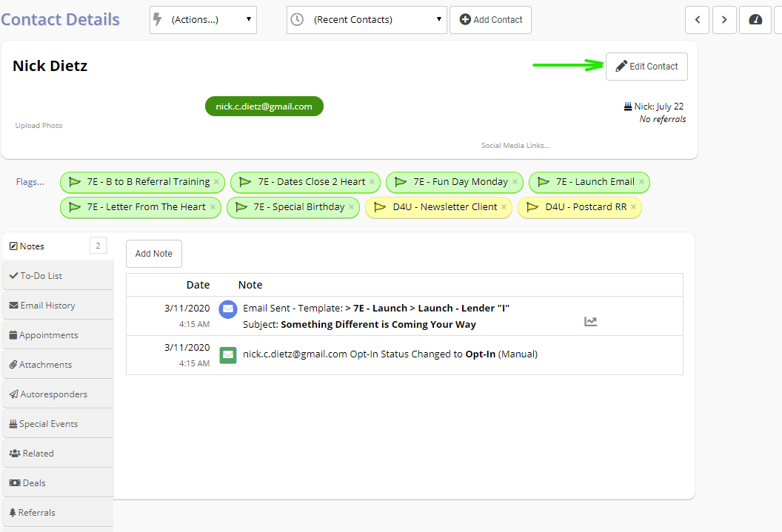
Task: Click the Add Note button
Action: coord(153,254)
